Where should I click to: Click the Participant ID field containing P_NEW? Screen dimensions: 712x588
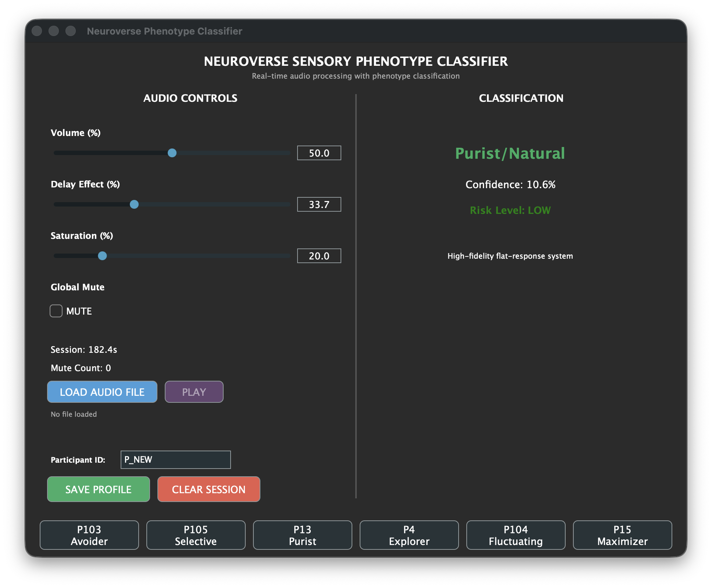pos(175,459)
